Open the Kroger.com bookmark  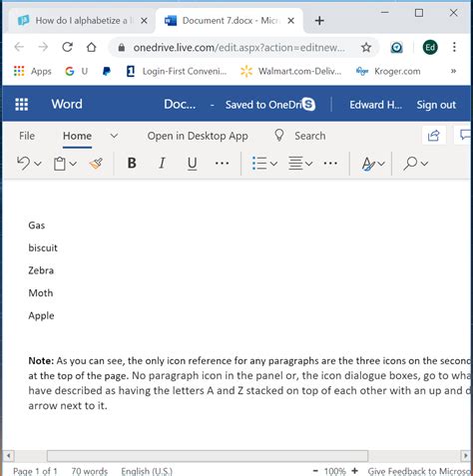[388, 71]
